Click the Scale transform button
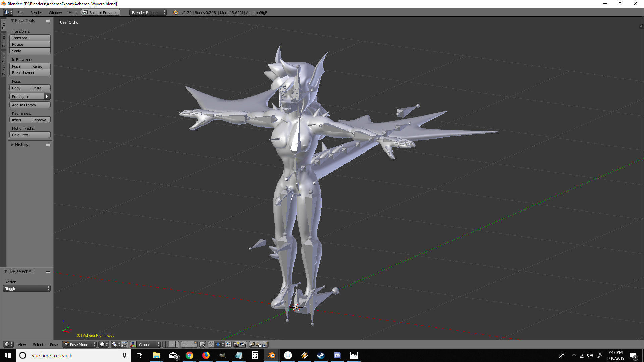Screen dimensions: 644x362 point(30,51)
